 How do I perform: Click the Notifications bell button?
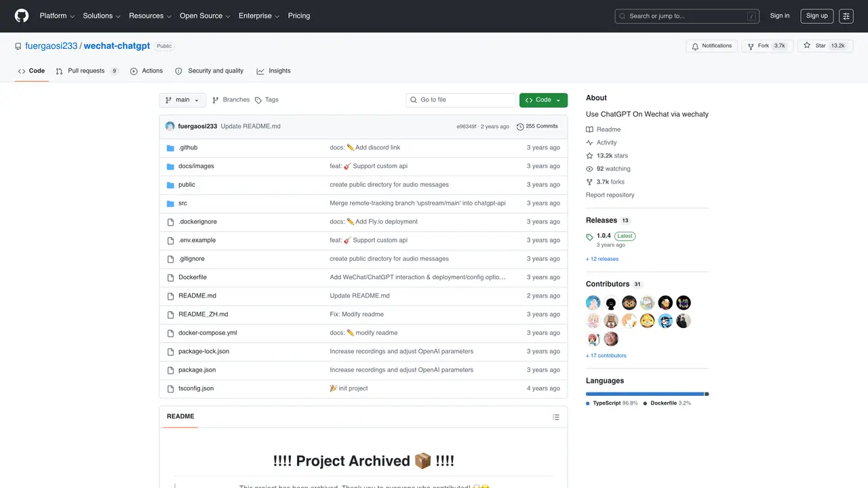coord(711,46)
